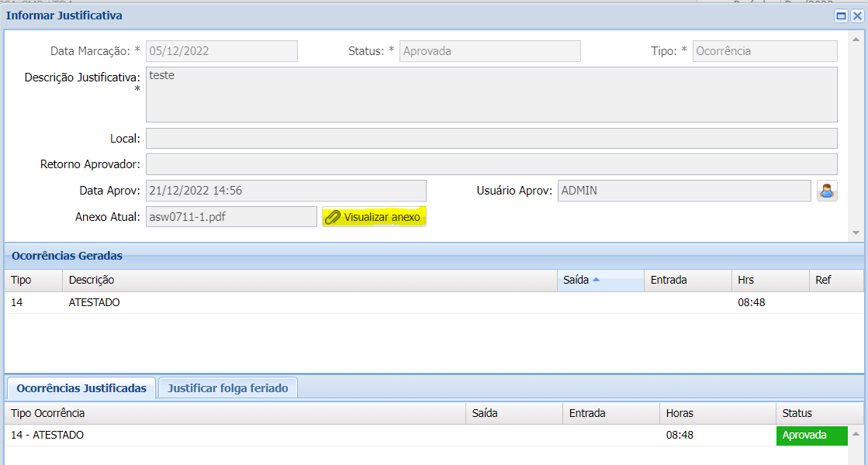Screen dimensions: 868x465
Task: Click the Saída column sort arrow in Ocorrências Geradas
Action: 597,280
